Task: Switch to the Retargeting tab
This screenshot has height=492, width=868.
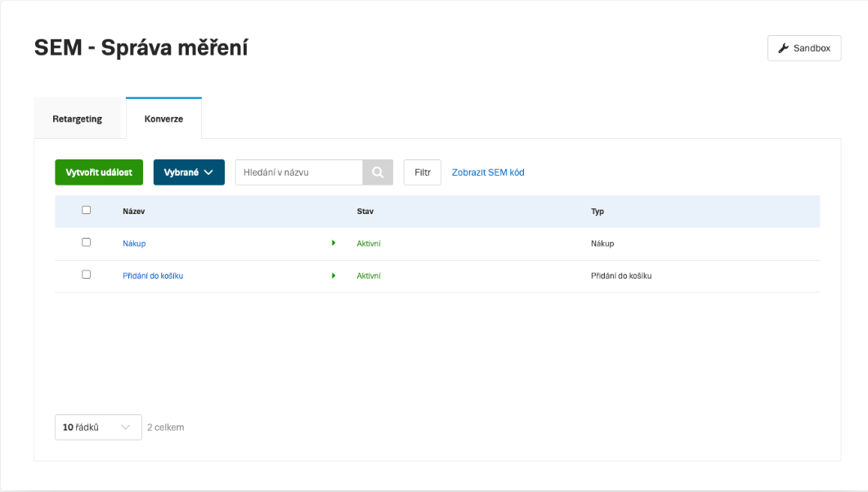Action: 78,119
